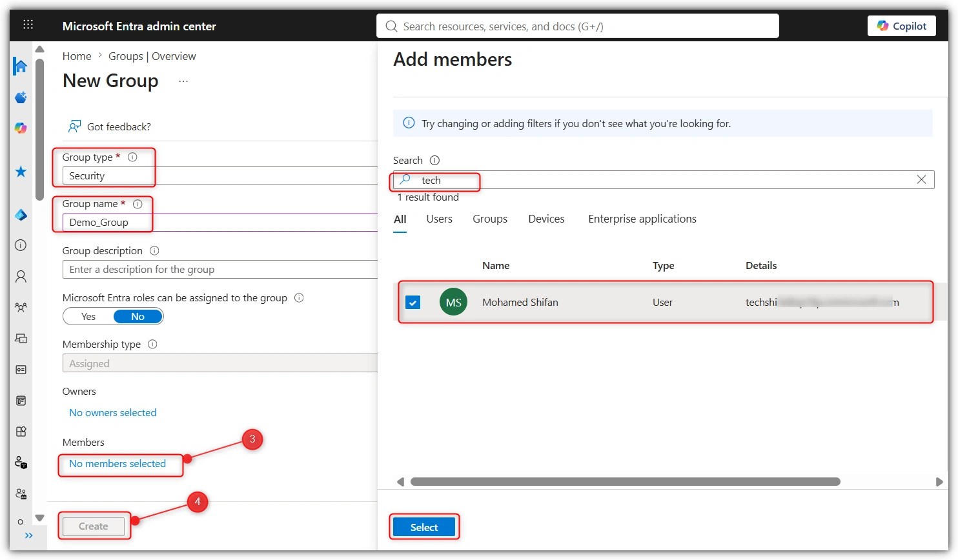Image resolution: width=958 pixels, height=560 pixels.
Task: Click the results scroll left arrow
Action: [400, 482]
